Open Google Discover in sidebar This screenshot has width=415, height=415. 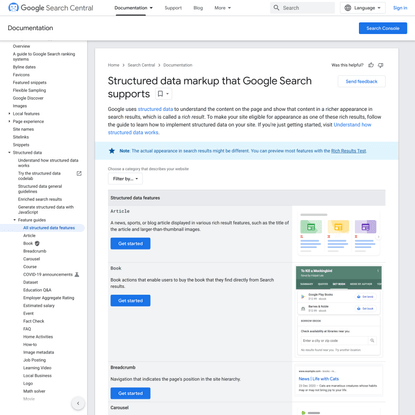(28, 98)
